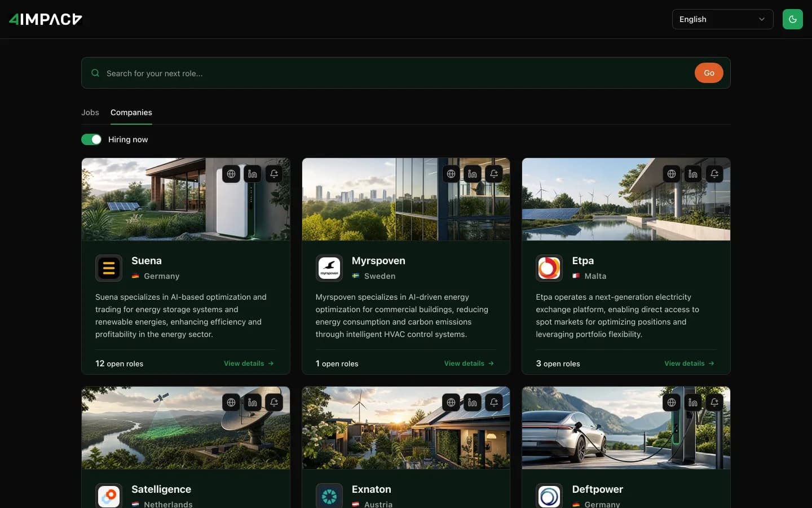Open Deftpower's LinkedIn icon
812x508 pixels.
[x=693, y=402]
